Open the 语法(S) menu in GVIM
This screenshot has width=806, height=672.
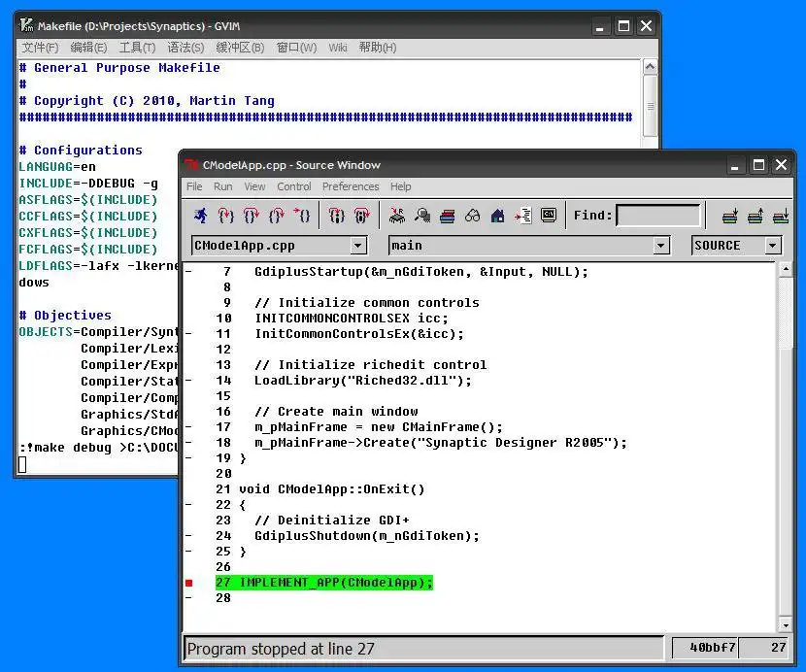point(185,48)
